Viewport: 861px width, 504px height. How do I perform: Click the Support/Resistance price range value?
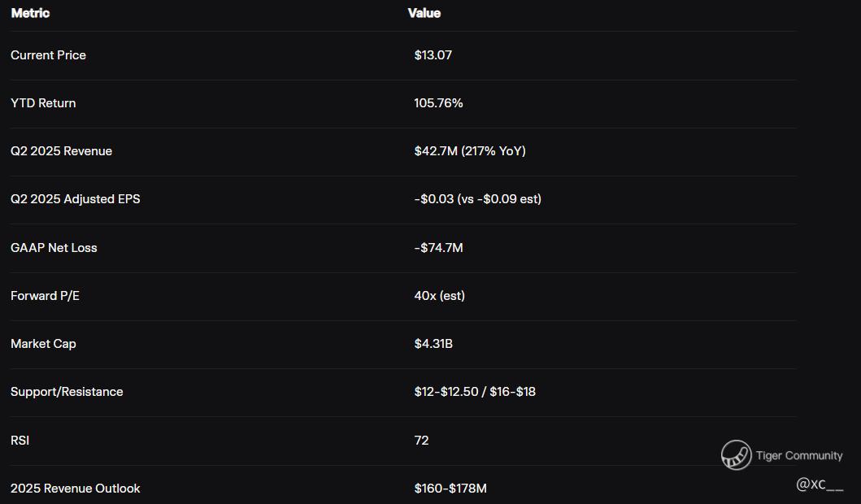tap(474, 392)
